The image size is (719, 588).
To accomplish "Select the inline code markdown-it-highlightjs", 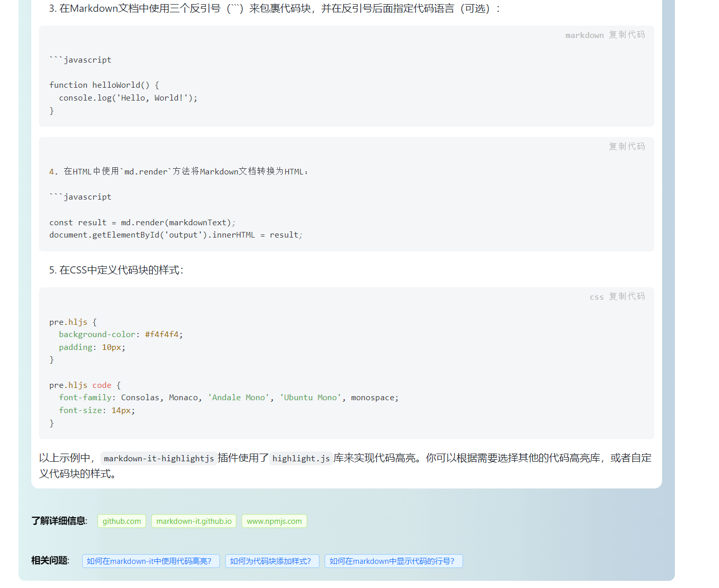I will [x=158, y=458].
